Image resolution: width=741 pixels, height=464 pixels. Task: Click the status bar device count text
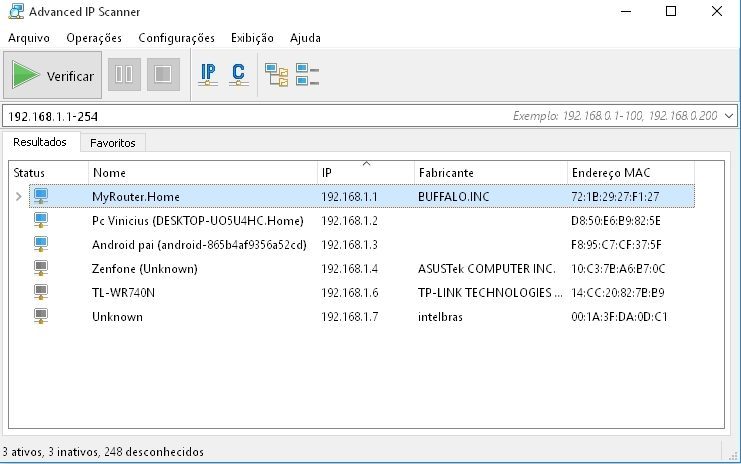[x=103, y=452]
